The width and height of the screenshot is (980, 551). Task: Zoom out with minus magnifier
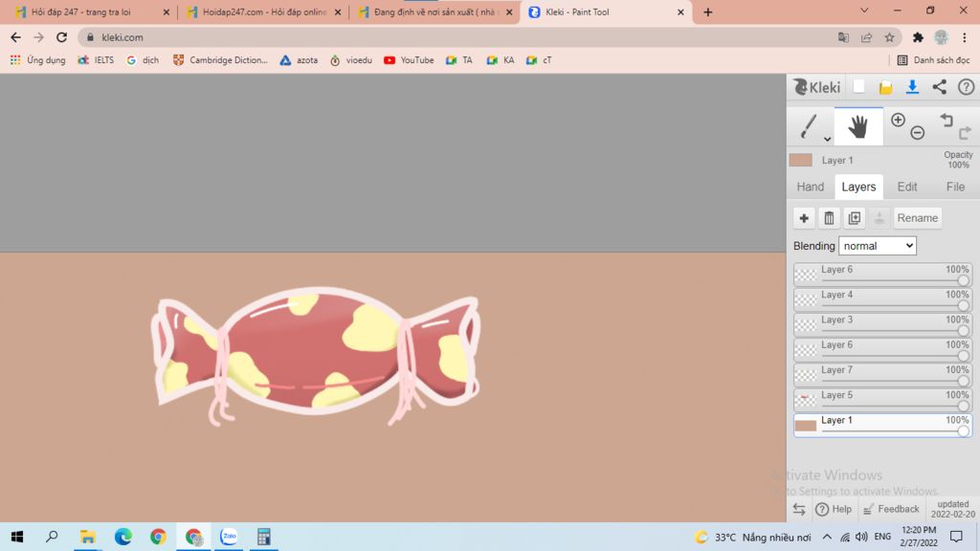[x=917, y=132]
